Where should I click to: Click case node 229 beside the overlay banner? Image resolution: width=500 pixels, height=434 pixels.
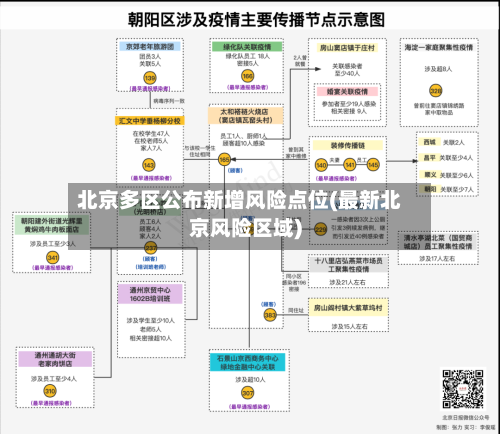click(x=321, y=229)
